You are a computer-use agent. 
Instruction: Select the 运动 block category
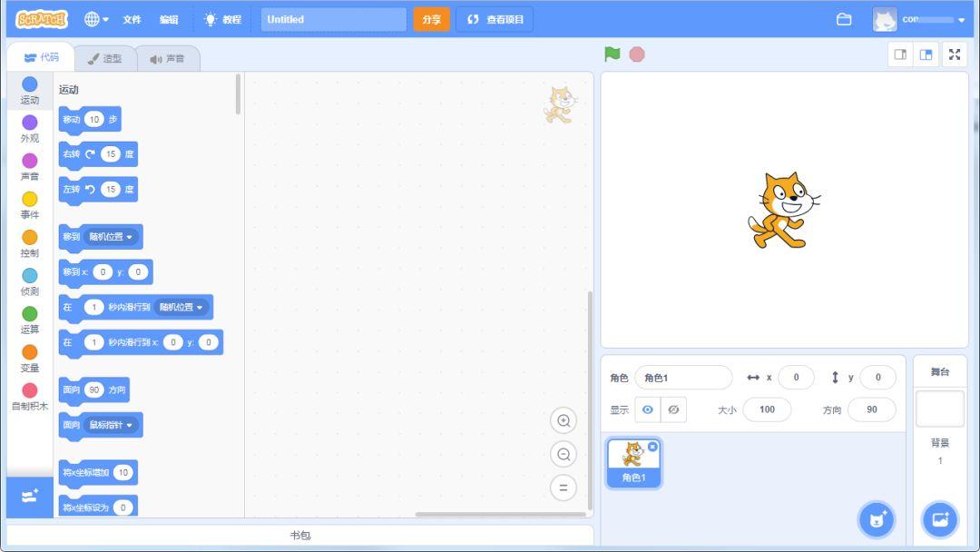pyautogui.click(x=29, y=91)
